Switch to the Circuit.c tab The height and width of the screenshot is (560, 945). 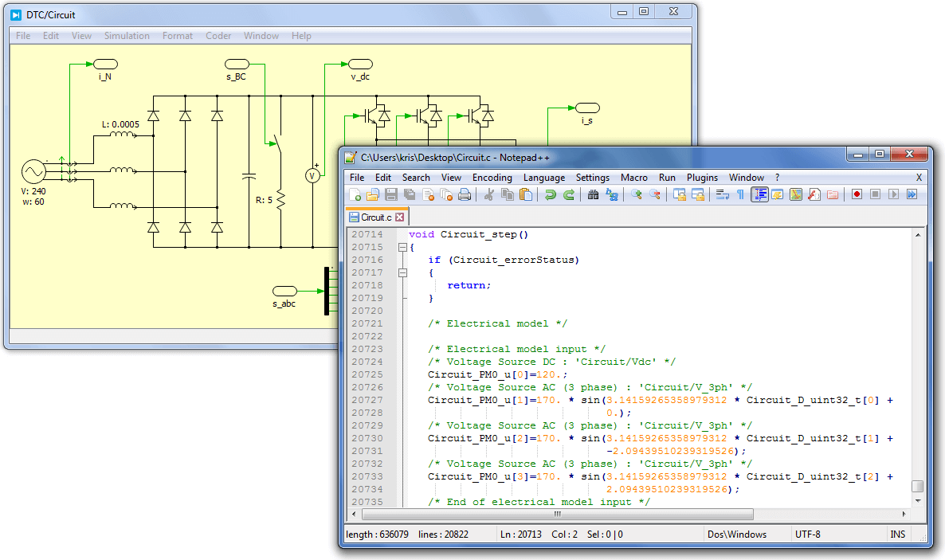(x=375, y=217)
